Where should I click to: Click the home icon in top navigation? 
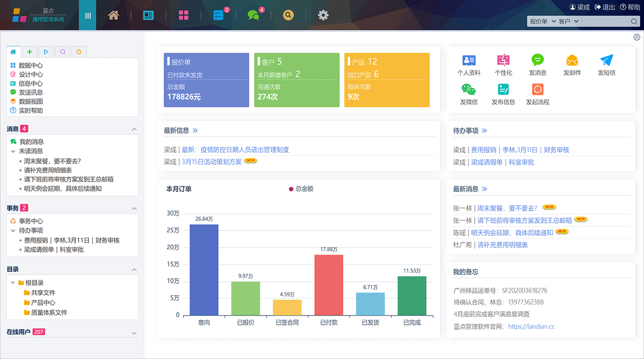[x=114, y=15]
